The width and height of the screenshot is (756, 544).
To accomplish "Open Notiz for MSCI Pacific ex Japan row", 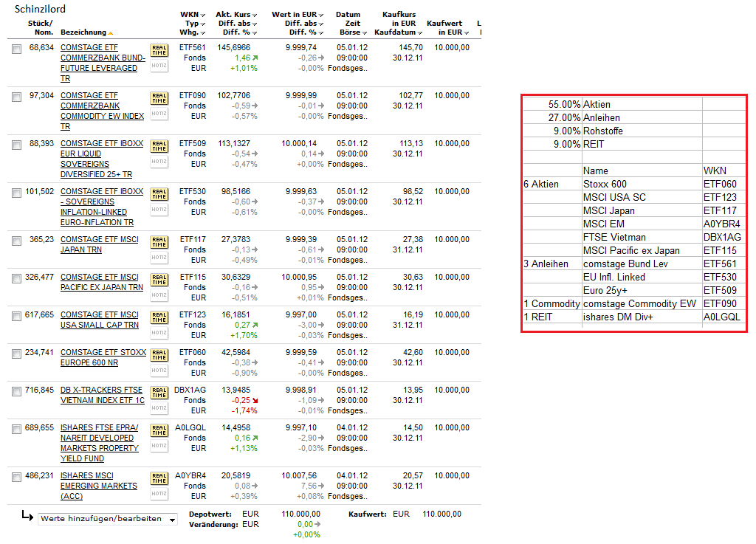I will point(159,295).
